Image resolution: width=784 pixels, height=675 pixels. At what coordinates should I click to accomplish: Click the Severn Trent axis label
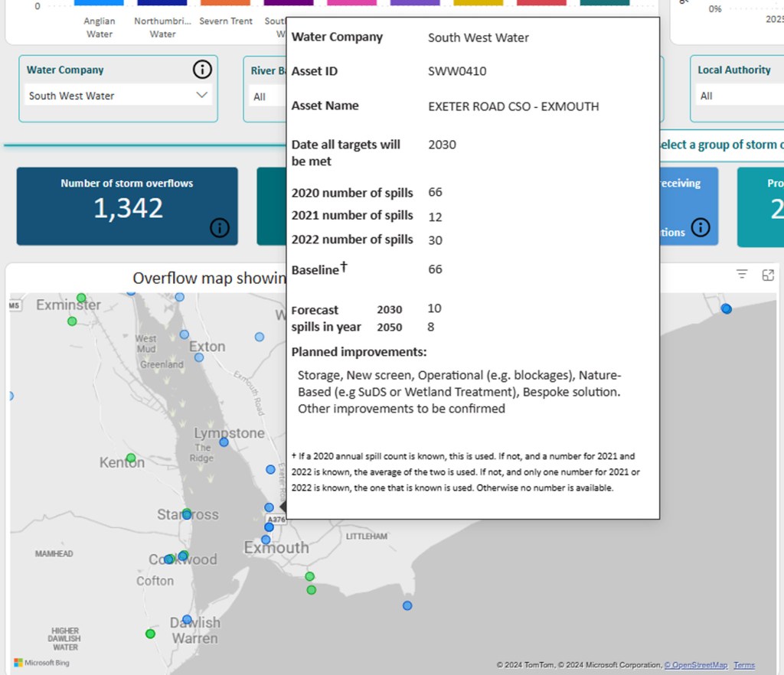point(226,21)
